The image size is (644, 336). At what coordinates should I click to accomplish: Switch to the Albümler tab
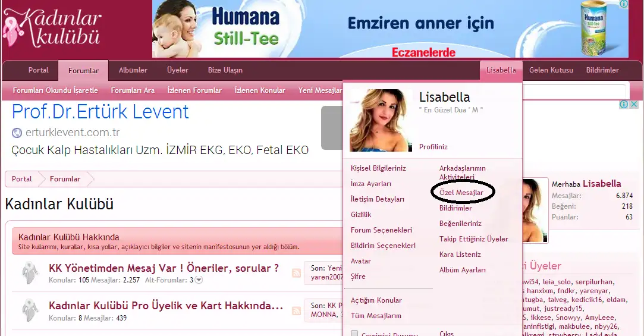[133, 70]
